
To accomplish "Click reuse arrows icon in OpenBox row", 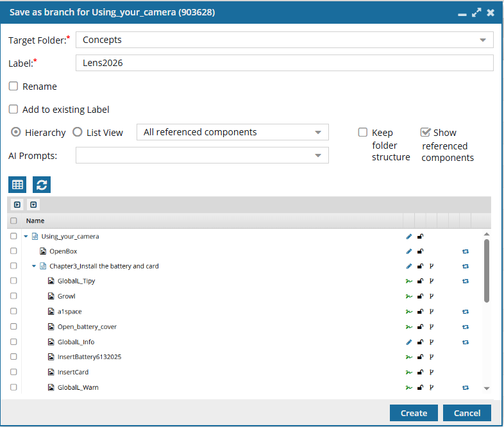I will [466, 251].
